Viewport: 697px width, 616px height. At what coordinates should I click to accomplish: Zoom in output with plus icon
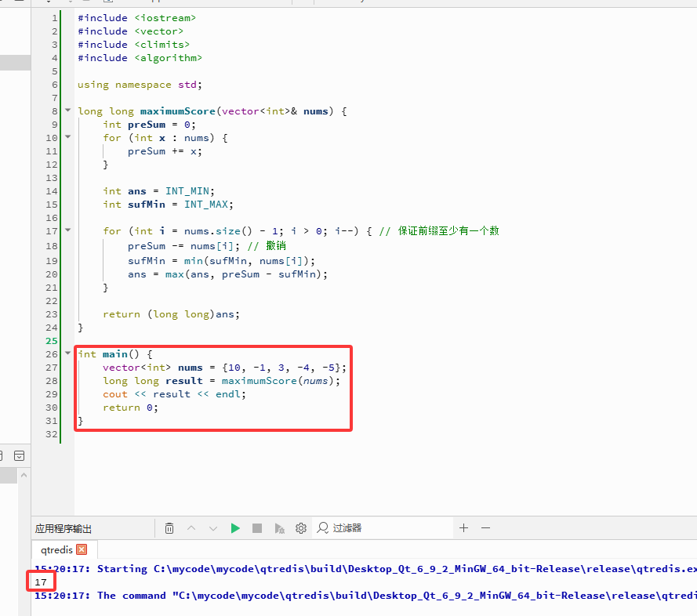pyautogui.click(x=463, y=527)
